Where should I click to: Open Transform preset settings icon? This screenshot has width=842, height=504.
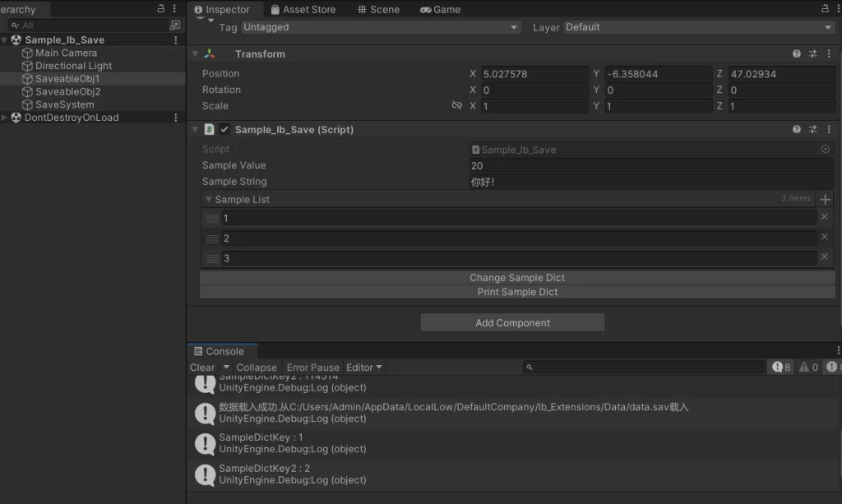coord(813,53)
